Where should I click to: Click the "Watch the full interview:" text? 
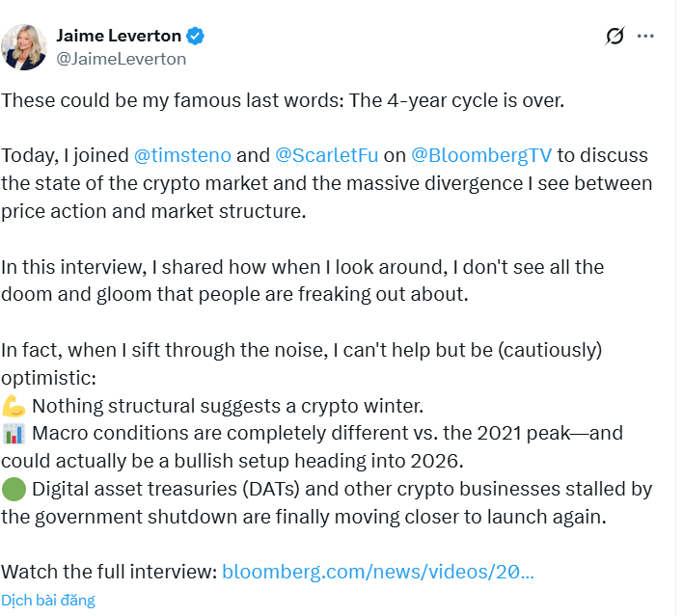pos(108,572)
